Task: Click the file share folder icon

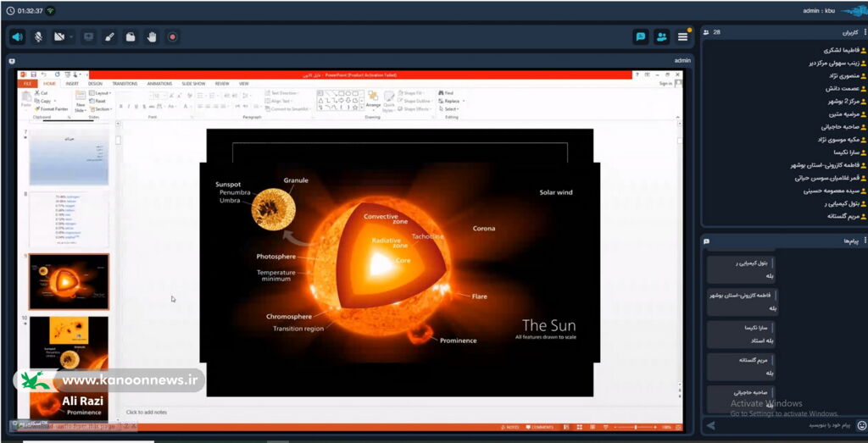Action: [x=131, y=37]
